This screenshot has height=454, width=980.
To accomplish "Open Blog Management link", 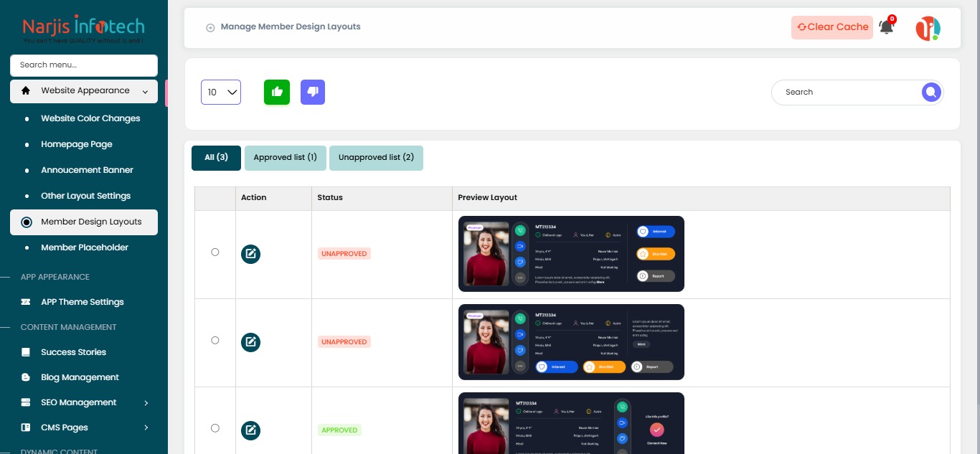I will [80, 377].
